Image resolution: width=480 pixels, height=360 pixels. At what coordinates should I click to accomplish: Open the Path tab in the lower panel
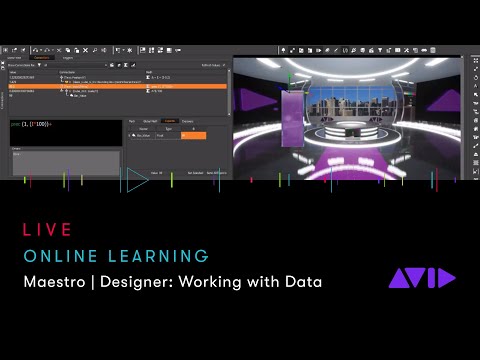132,121
